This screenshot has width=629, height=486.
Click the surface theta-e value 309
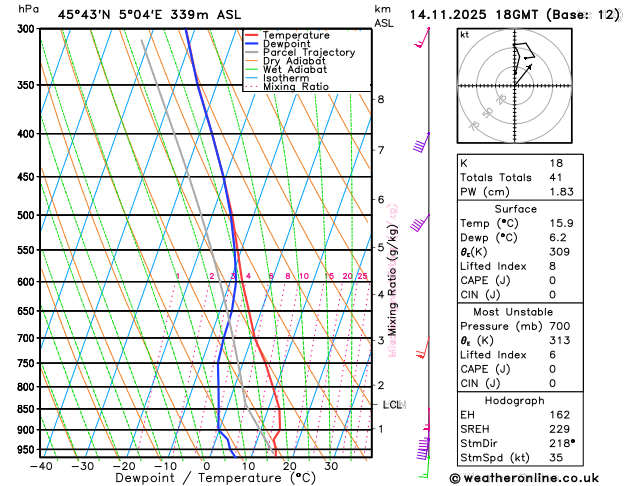[560, 252]
